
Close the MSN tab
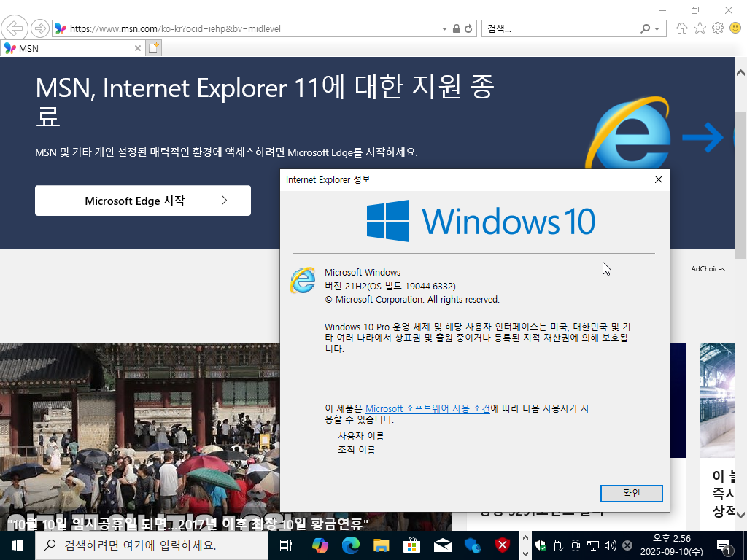point(138,48)
